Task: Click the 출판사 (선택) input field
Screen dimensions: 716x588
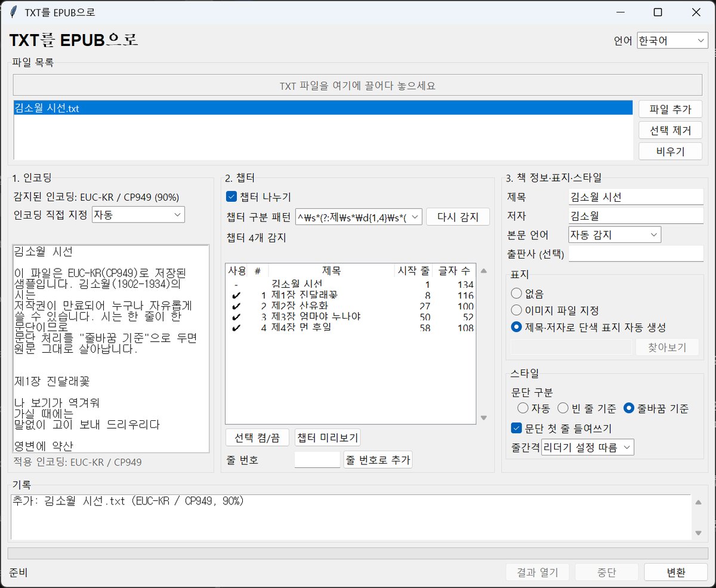Action: point(636,254)
